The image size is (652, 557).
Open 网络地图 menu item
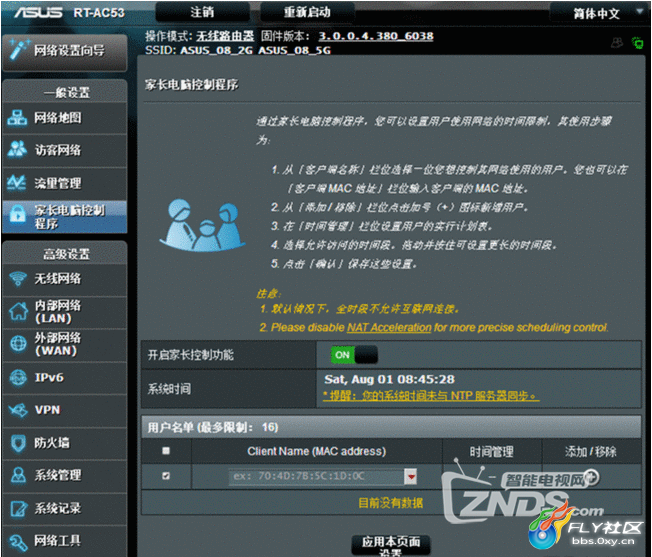pyautogui.click(x=64, y=118)
